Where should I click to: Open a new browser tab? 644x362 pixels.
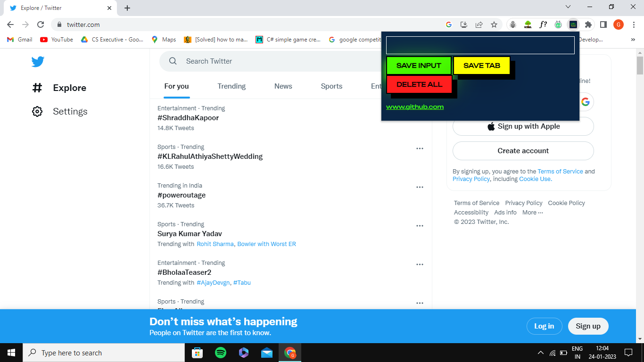coord(127,8)
